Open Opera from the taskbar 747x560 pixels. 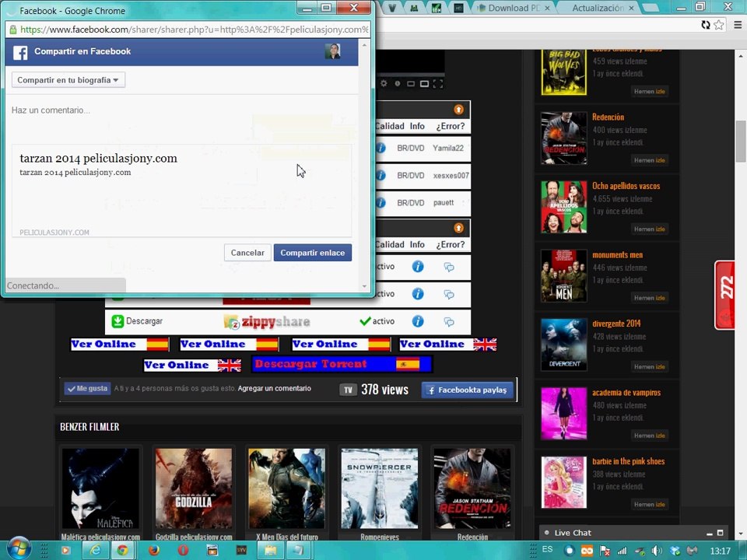pos(183,550)
